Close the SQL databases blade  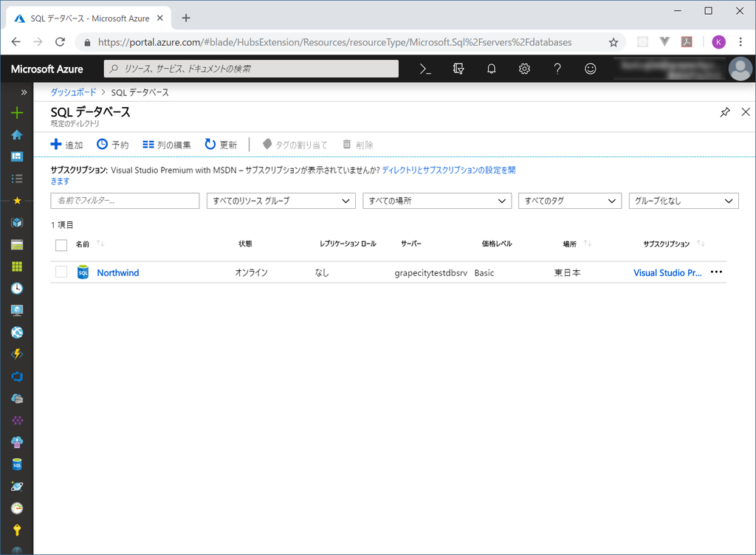[x=746, y=111]
